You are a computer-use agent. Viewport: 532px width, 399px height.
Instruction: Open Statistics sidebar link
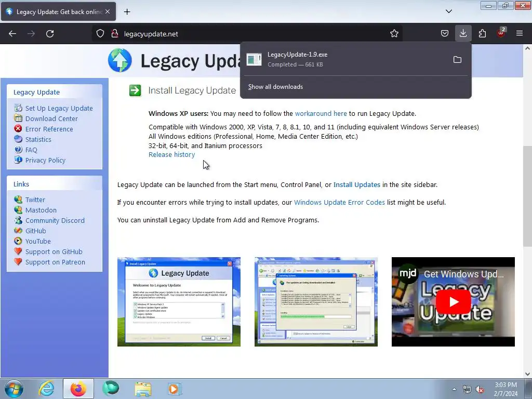click(x=38, y=139)
